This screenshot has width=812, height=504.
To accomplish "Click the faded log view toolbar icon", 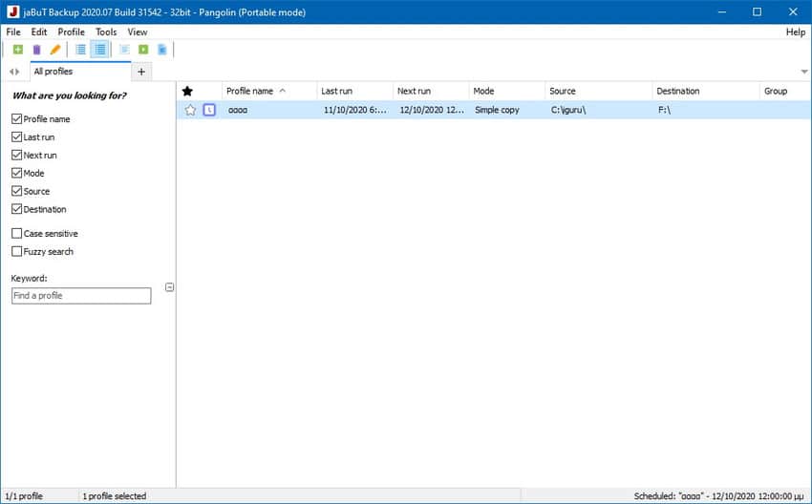I will pos(124,49).
